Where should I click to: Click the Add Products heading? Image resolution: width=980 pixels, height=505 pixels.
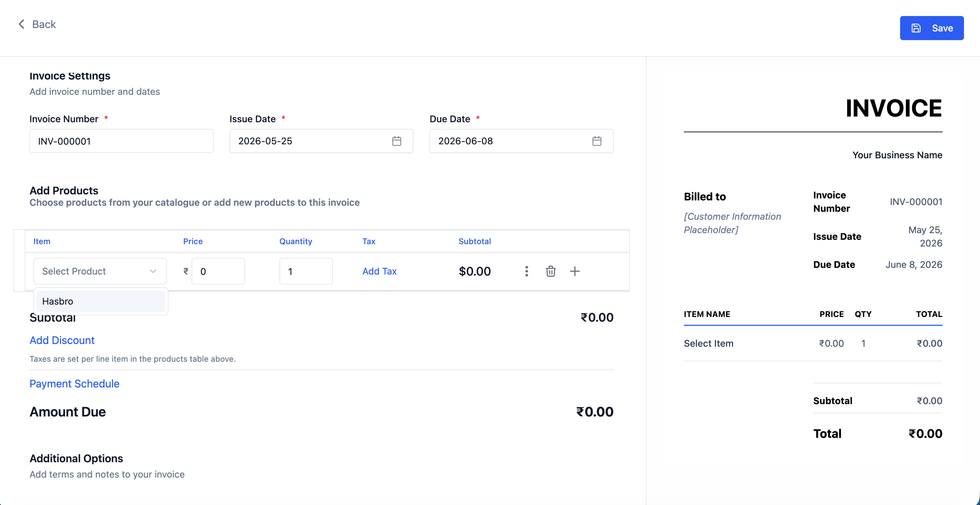64,190
